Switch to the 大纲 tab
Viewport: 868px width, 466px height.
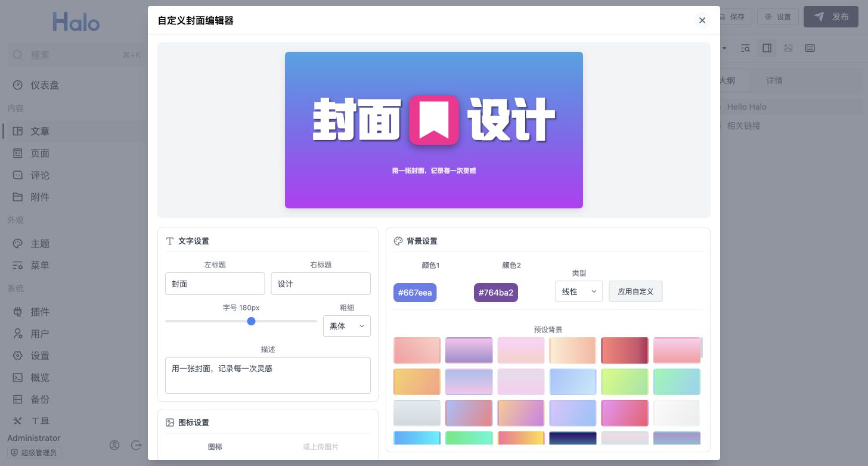[727, 80]
